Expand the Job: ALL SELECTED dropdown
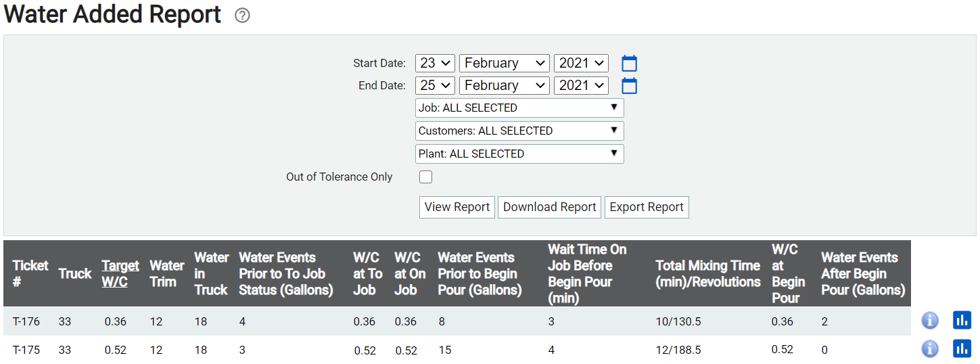The width and height of the screenshot is (980, 364). pos(519,108)
